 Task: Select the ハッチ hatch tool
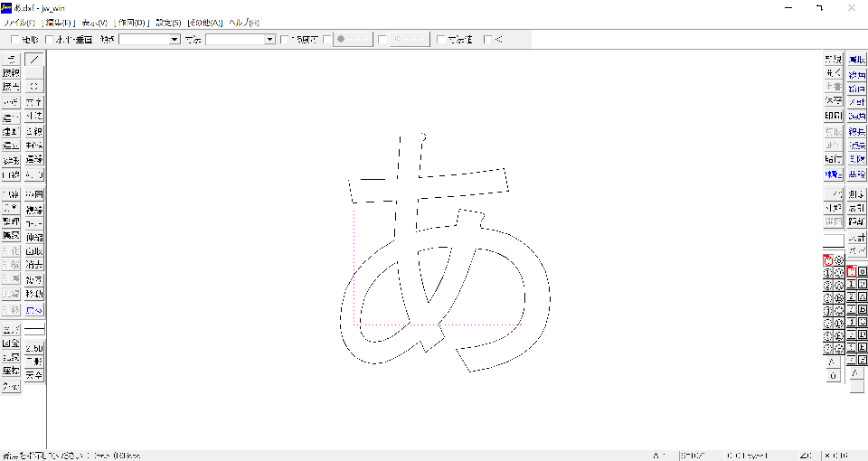(x=11, y=102)
